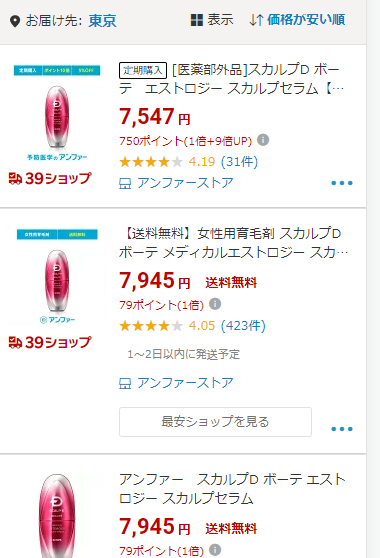The image size is (380, 558).
Task: Open the three-dot menu beside 最安ショップを見る
Action: [x=342, y=429]
